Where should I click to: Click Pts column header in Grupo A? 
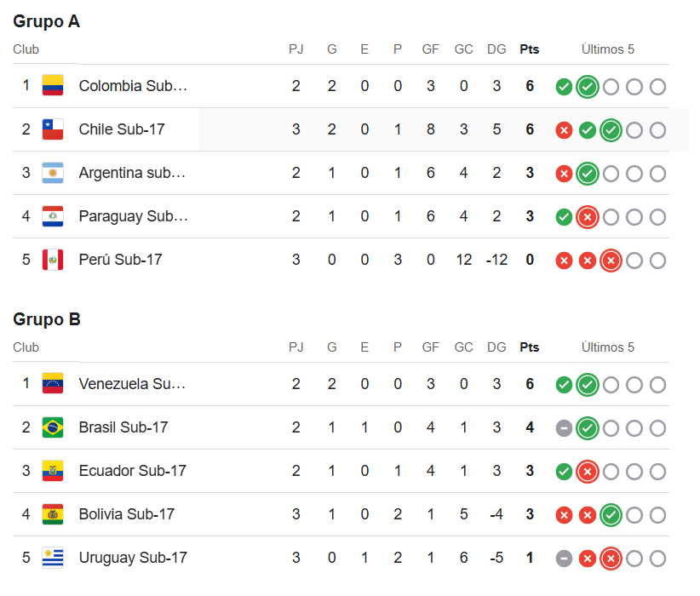[x=530, y=49]
